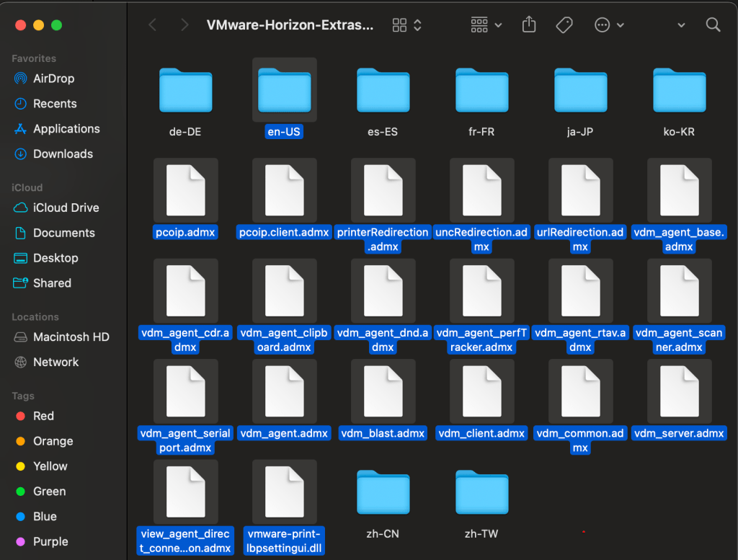Open AirDrop in the sidebar

tap(53, 79)
